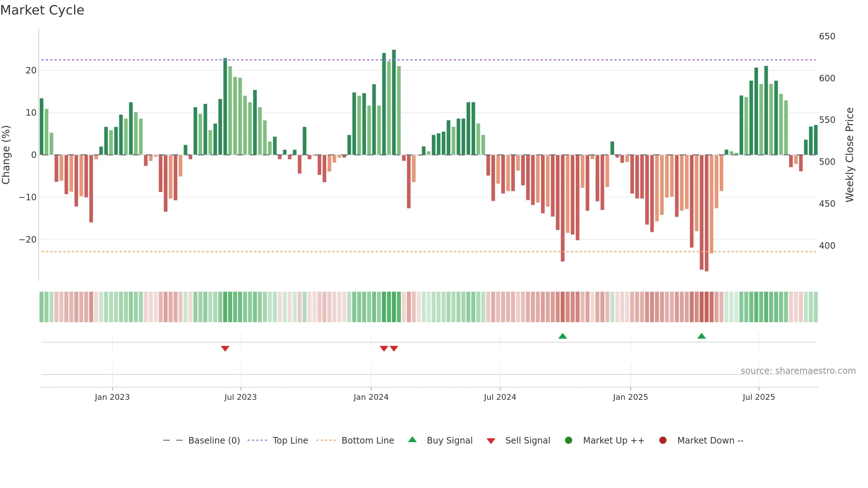Click the green buy signal triangle near Oct 2024
Image resolution: width=868 pixels, height=488 pixels.
pos(562,336)
